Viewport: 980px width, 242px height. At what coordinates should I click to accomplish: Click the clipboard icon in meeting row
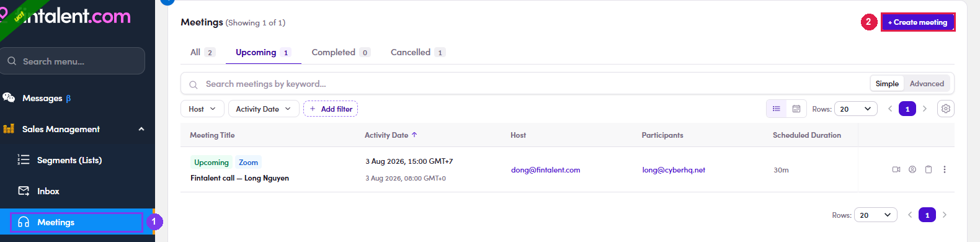coord(929,169)
